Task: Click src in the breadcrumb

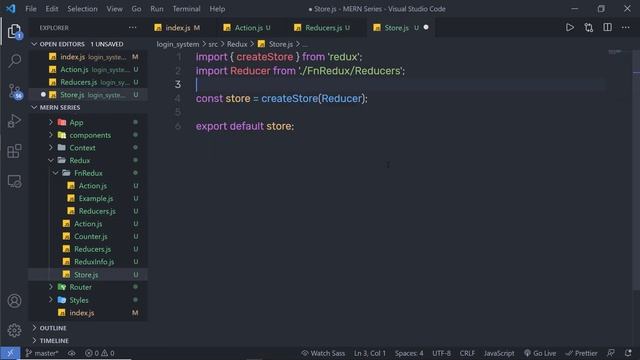Action: [213, 44]
